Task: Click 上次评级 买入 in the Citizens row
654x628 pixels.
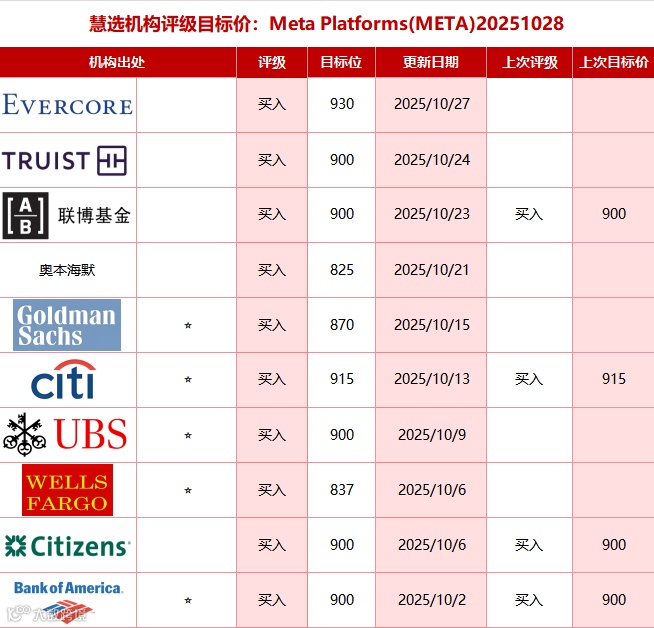Action: [x=529, y=545]
